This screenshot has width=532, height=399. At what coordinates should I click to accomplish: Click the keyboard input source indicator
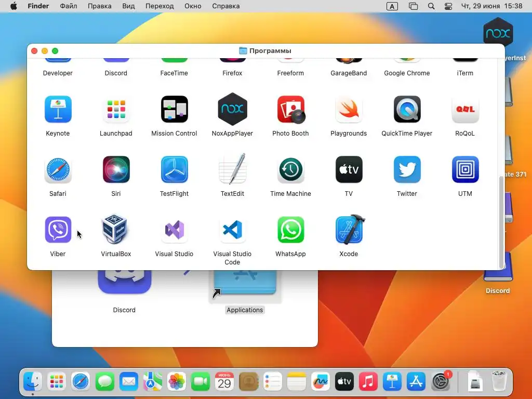392,6
